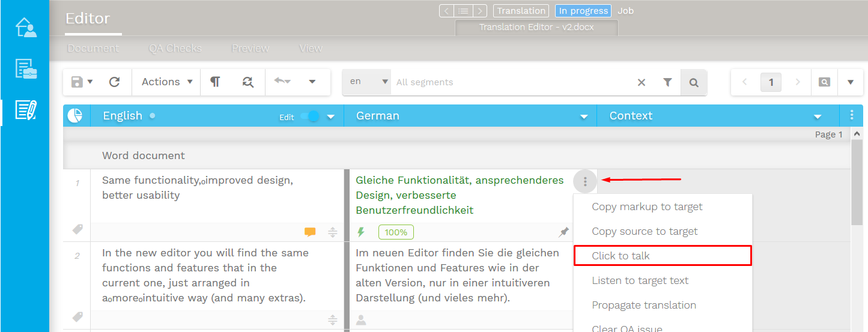Click the refresh icon

click(x=114, y=82)
